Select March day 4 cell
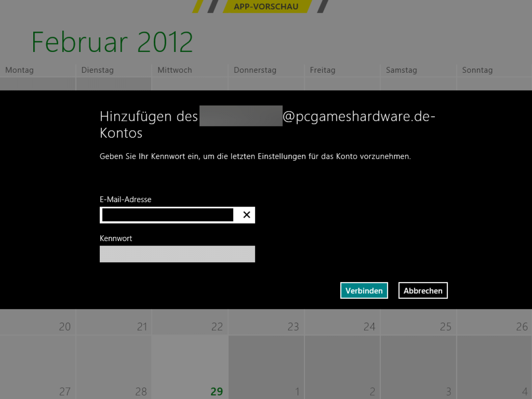Screen dimensions: 532x399 tap(495, 367)
